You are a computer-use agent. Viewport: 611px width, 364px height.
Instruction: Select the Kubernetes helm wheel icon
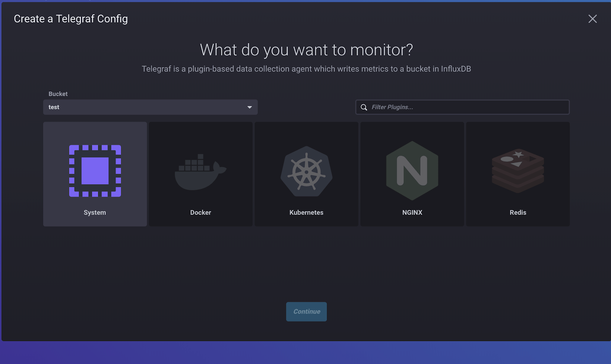[x=306, y=172]
